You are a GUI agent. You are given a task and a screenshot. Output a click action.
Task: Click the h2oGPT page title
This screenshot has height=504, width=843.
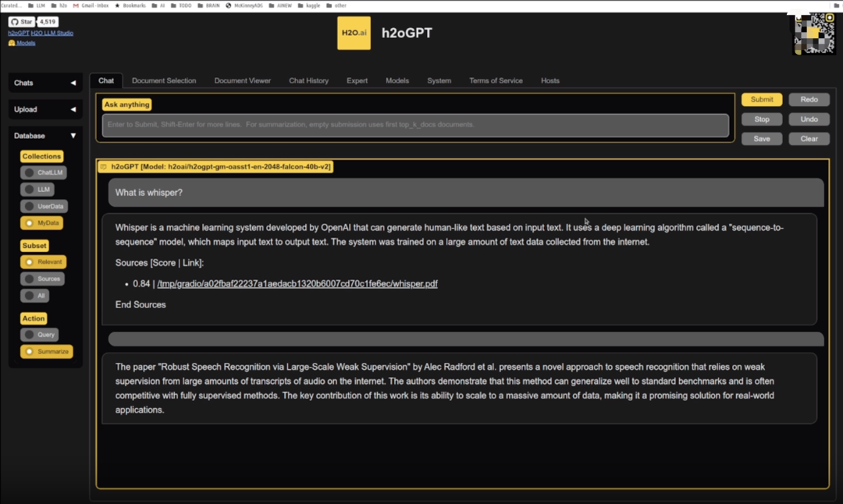click(x=407, y=33)
